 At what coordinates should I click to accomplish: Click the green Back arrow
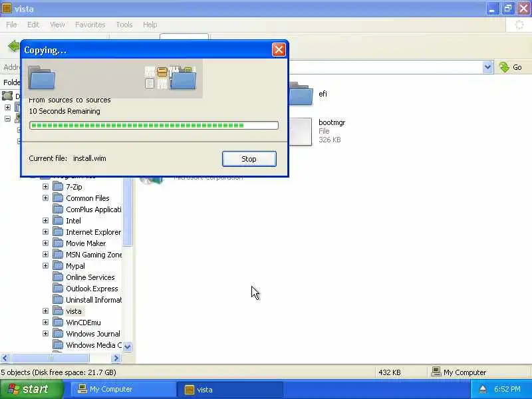coord(13,46)
